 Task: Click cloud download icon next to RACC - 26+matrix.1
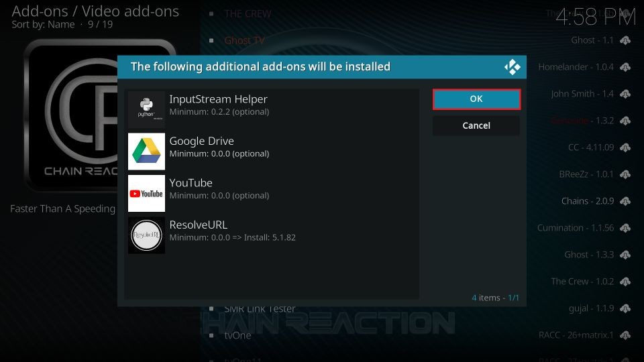[625, 335]
